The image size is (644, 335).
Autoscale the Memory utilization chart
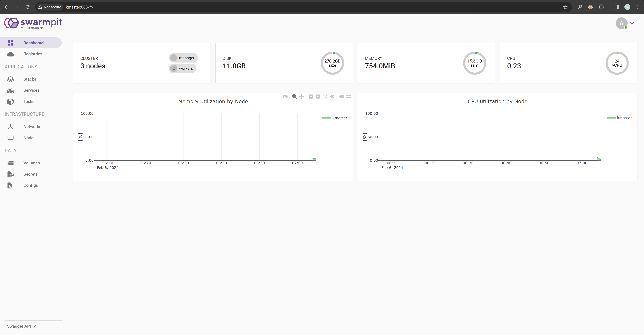pyautogui.click(x=325, y=97)
